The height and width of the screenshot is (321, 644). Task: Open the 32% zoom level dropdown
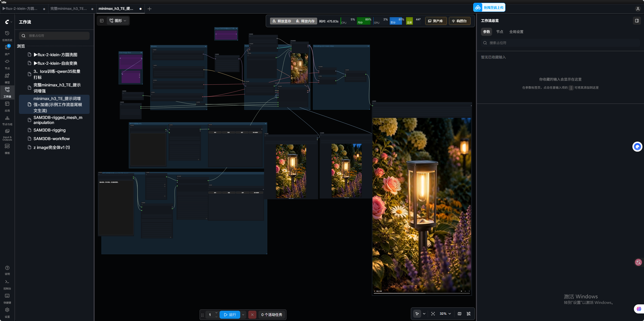[445, 314]
